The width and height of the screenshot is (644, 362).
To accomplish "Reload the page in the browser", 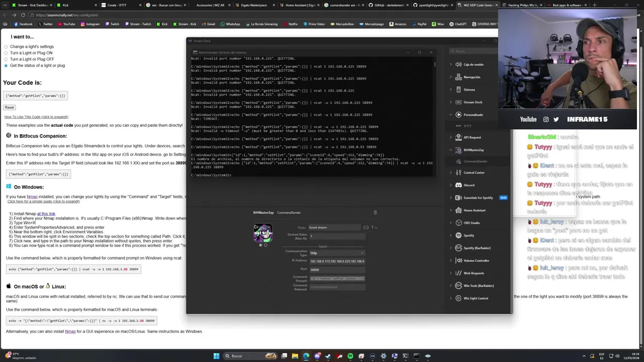I will pos(23,15).
